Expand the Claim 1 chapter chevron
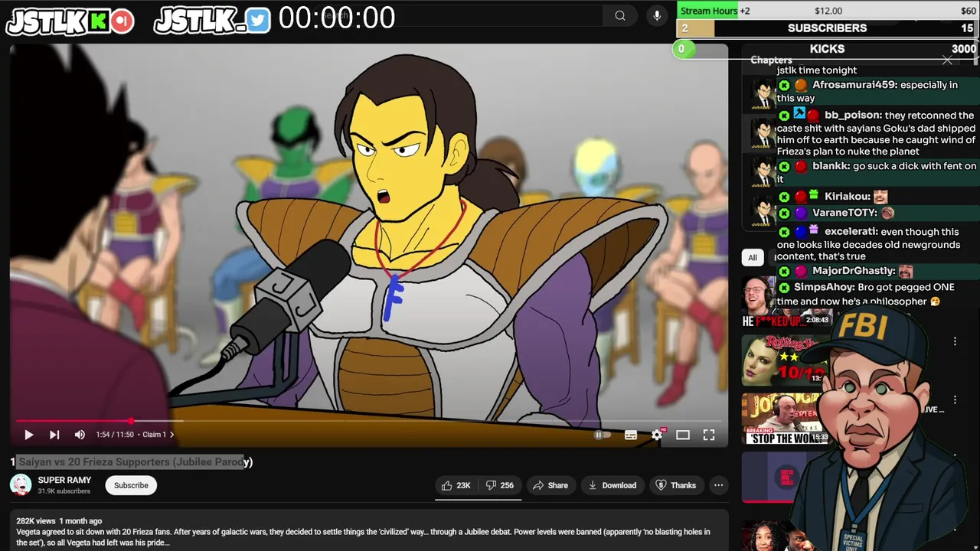Viewport: 980px width, 551px height. point(171,435)
